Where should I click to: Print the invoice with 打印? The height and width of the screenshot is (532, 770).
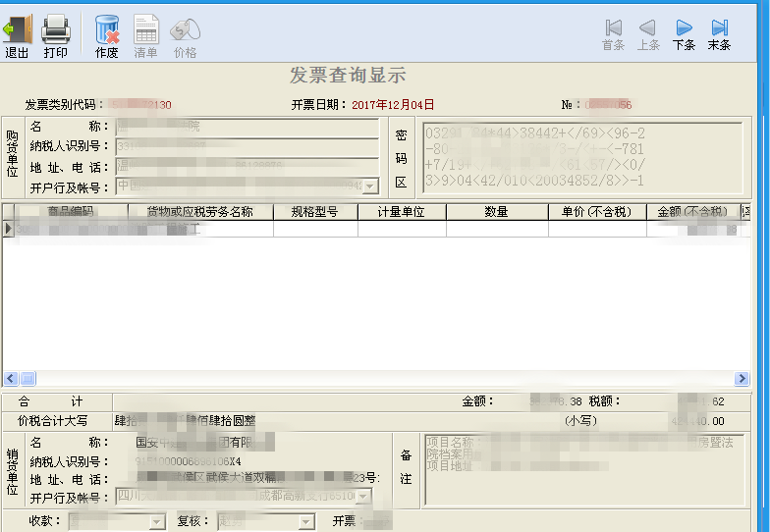tap(55, 35)
